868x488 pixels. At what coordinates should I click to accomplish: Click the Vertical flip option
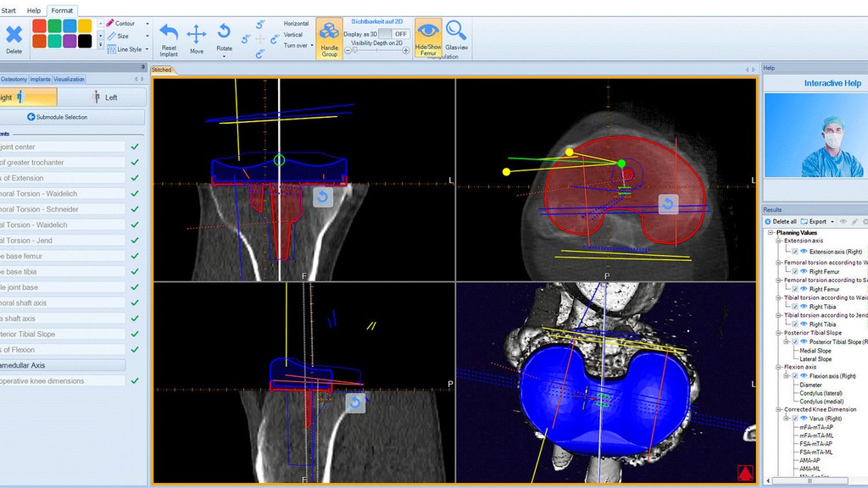point(292,34)
